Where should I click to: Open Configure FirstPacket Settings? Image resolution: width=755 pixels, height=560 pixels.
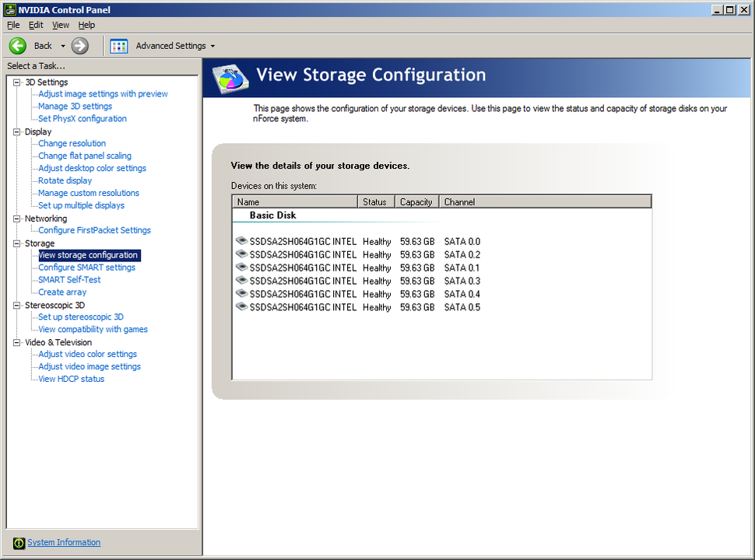(94, 230)
